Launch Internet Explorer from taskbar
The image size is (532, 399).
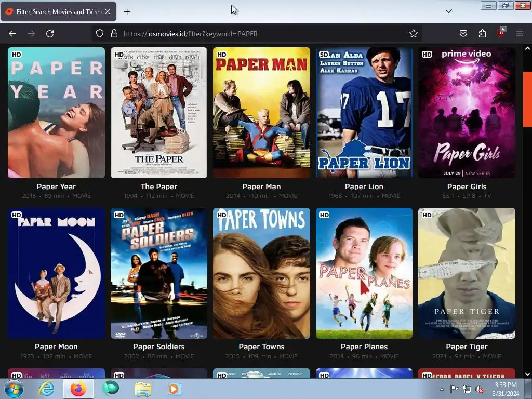click(x=46, y=389)
